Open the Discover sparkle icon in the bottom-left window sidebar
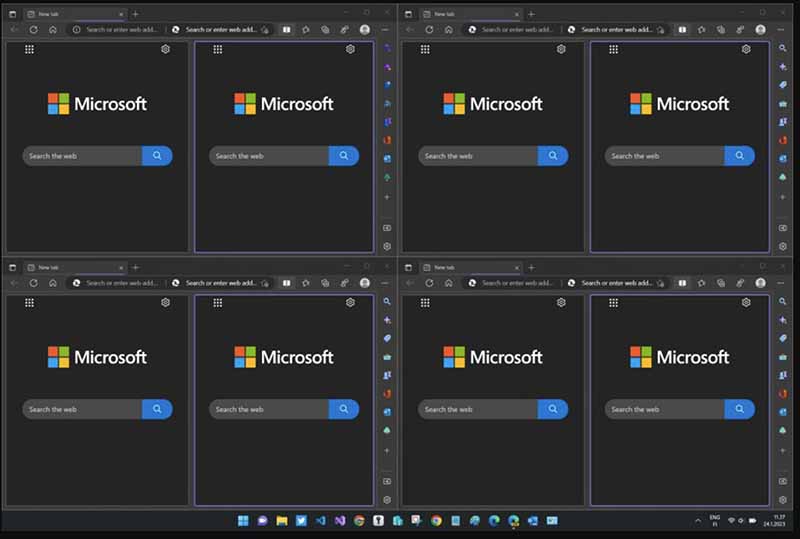The image size is (800, 539). tap(387, 320)
